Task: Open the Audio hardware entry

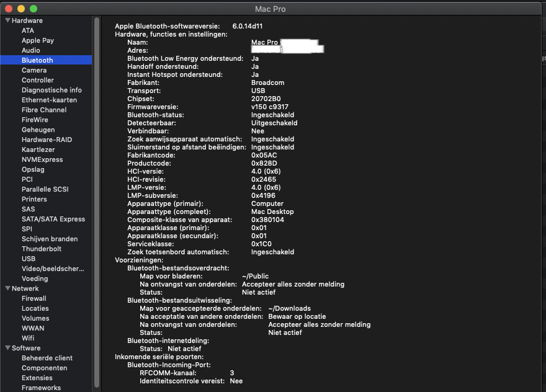Action: [30, 50]
